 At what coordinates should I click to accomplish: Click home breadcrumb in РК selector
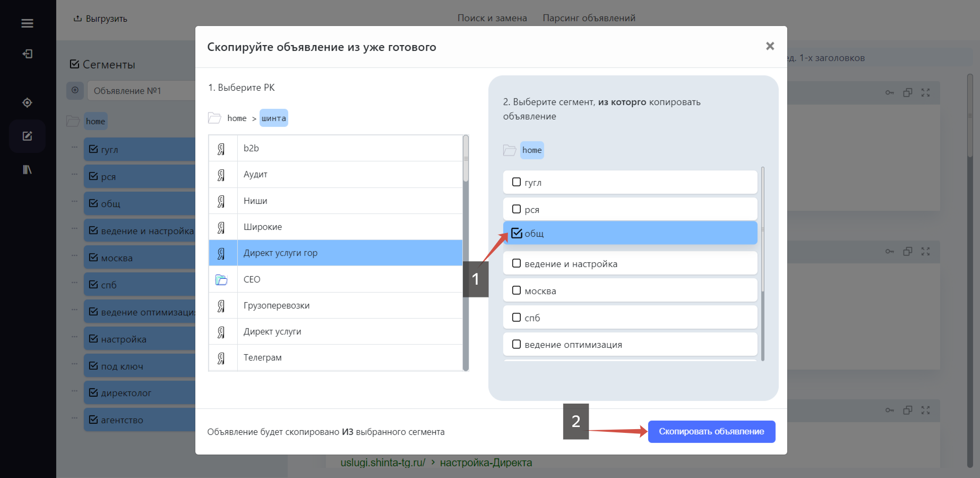pyautogui.click(x=237, y=118)
